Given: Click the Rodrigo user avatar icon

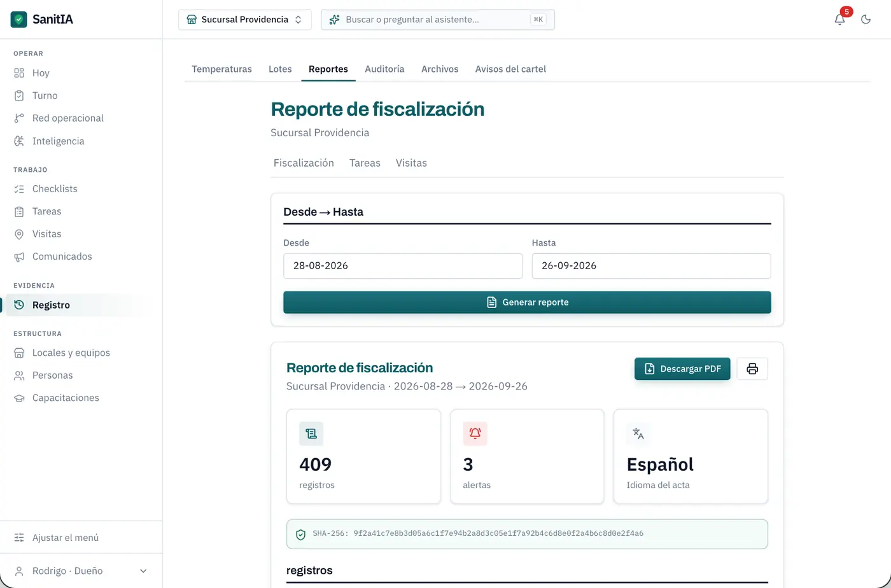Looking at the screenshot, I should tap(19, 571).
